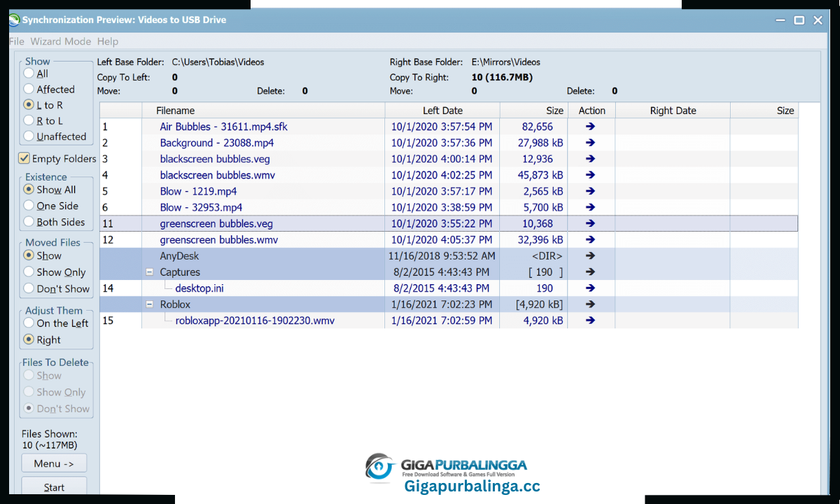
Task: Click the action arrow for robloxapp-20210116-1902230.wmv
Action: click(590, 321)
